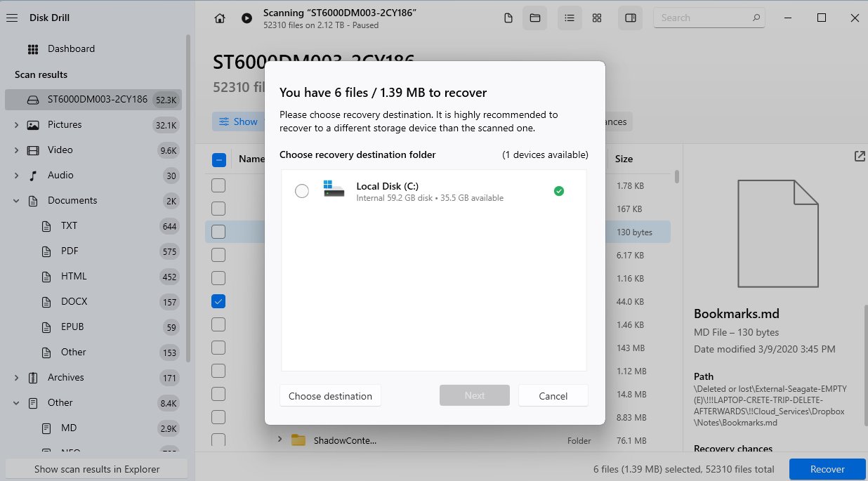The image size is (868, 481).
Task: Select DOCX under Documents
Action: point(93,302)
